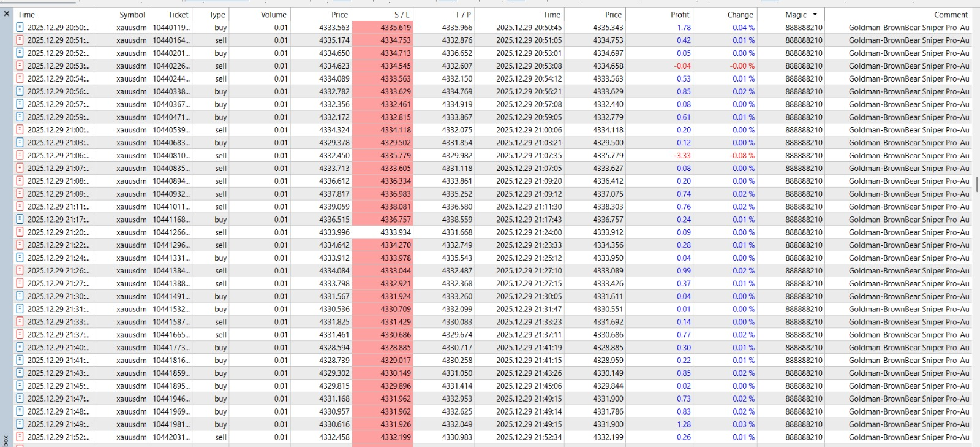
Task: Click the sell order icon for ticket 10440539
Action: point(20,130)
